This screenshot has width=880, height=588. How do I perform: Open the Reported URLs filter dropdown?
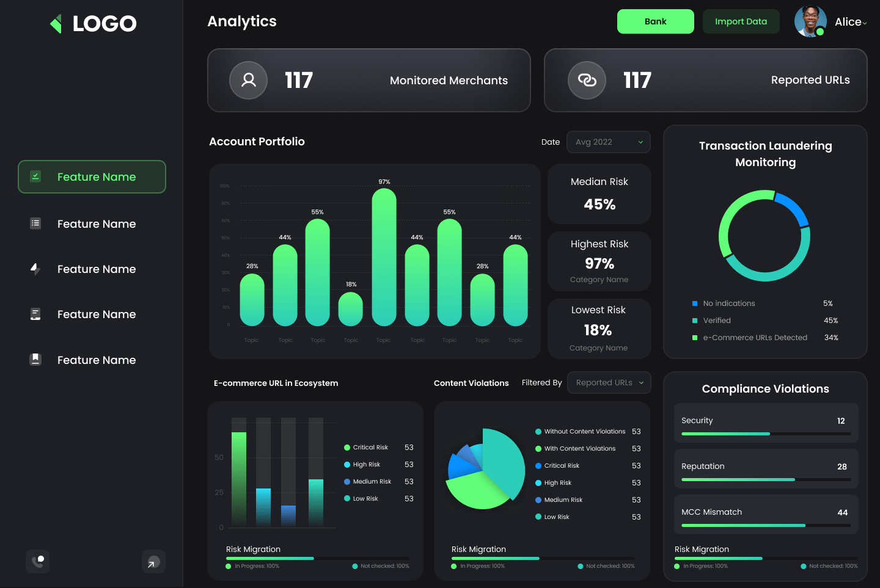pyautogui.click(x=609, y=382)
